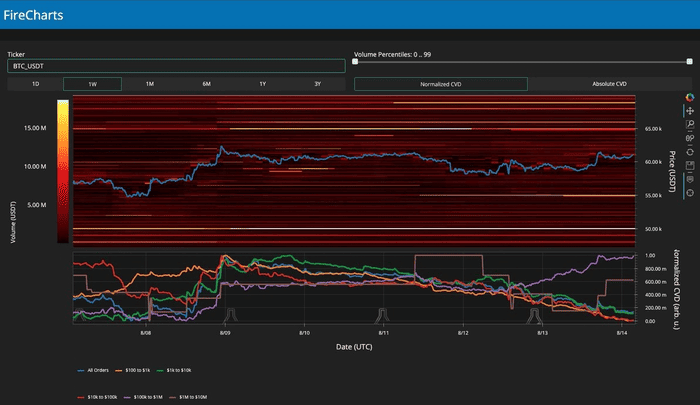This screenshot has width=700, height=405.
Task: Toggle the $1M to $10M legend series
Action: coord(188,397)
